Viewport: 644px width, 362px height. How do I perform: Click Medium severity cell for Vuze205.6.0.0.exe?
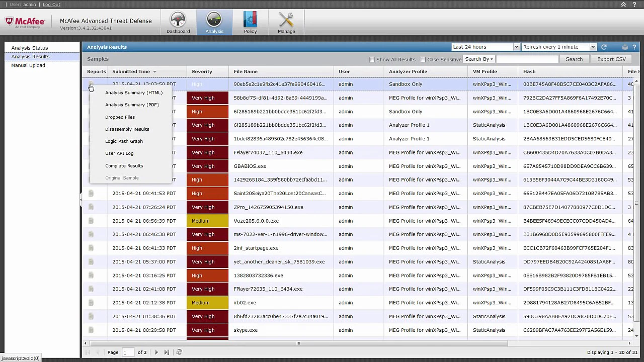click(207, 221)
